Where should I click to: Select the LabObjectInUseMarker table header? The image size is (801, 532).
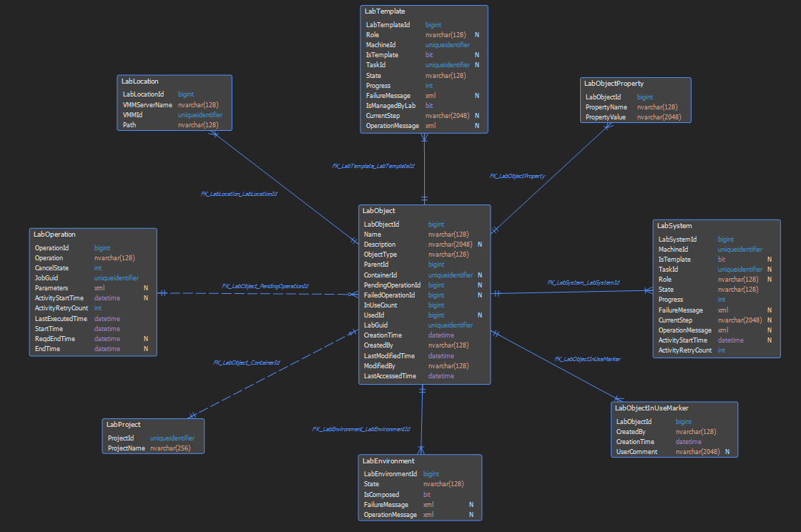point(652,408)
